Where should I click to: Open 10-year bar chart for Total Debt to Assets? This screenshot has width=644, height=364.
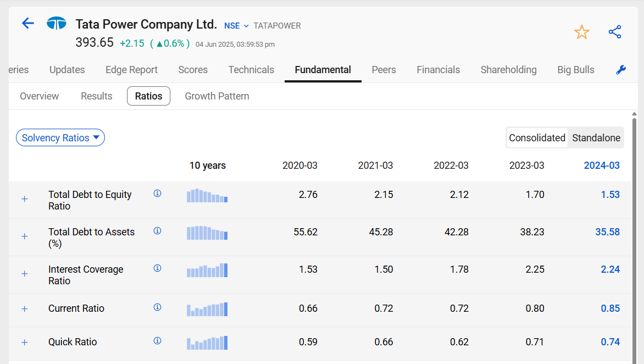(x=207, y=233)
